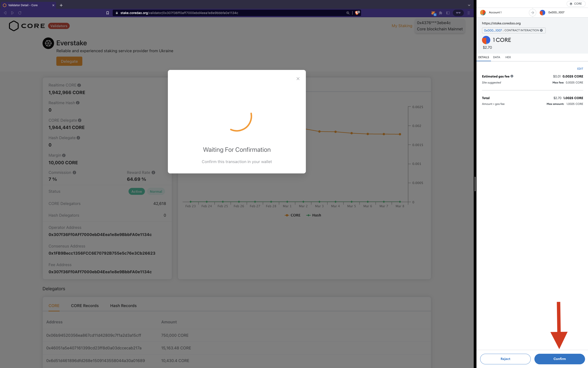Image resolution: width=588 pixels, height=368 pixels.
Task: Open the Brave Shields icon in toolbar
Action: (x=357, y=13)
